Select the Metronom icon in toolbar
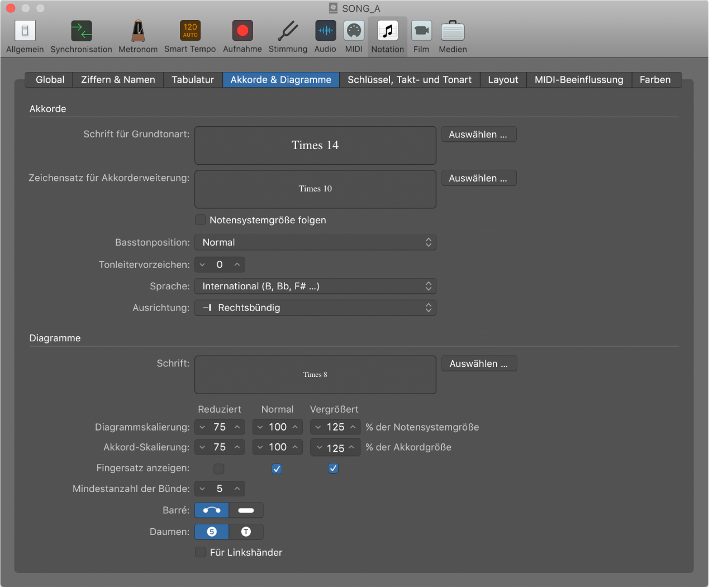709x588 pixels. click(138, 31)
